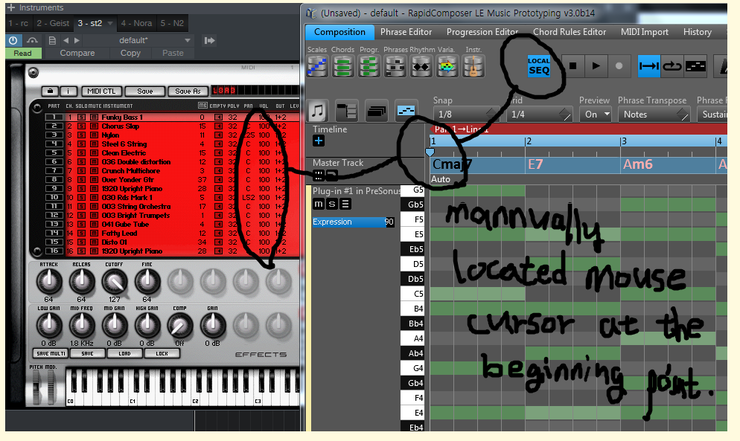Switch to the Phrase Editor tab
Image resolution: width=740 pixels, height=441 pixels.
pyautogui.click(x=406, y=32)
